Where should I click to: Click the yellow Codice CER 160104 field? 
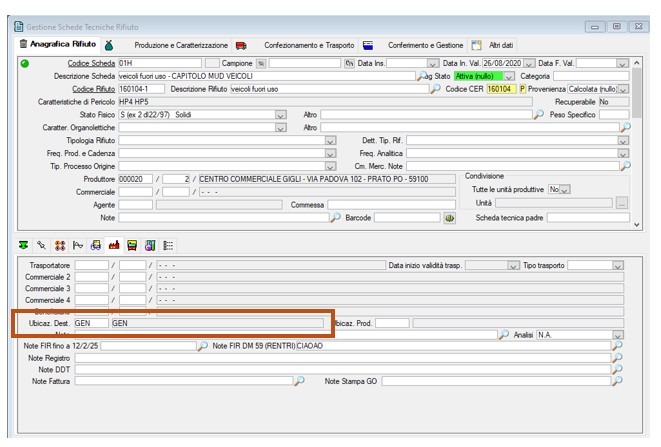(x=500, y=89)
